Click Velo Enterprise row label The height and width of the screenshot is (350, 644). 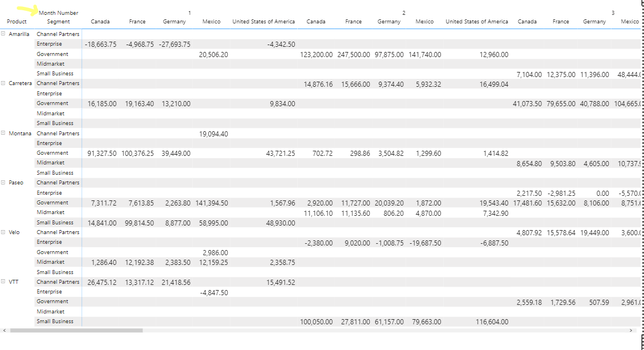coord(49,242)
